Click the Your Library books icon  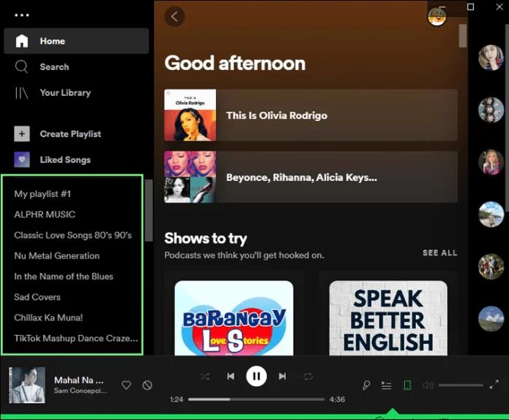[x=21, y=93]
